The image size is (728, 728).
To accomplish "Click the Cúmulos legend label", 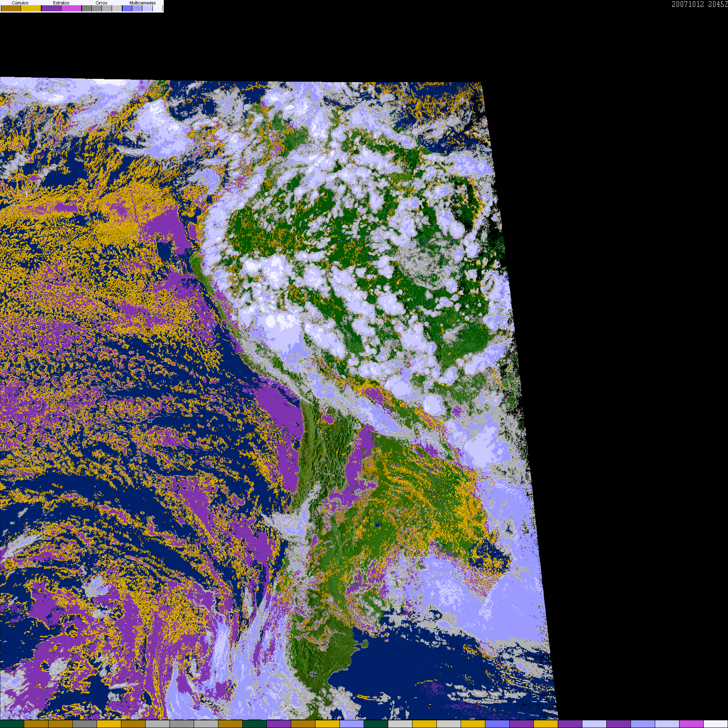I will pos(20,3).
